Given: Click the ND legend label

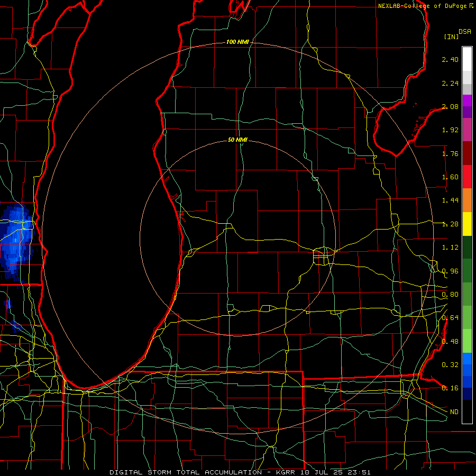Looking at the screenshot, I should point(454,412).
